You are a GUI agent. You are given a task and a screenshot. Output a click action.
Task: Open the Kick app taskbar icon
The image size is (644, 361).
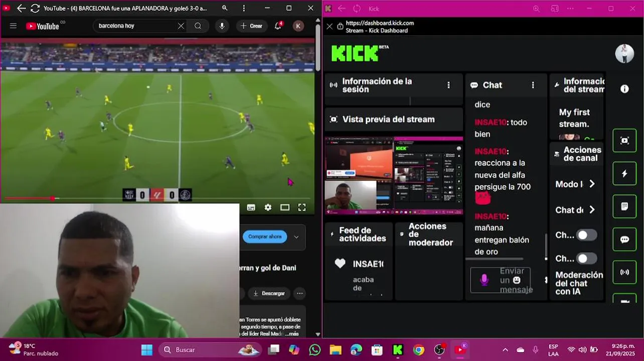397,349
